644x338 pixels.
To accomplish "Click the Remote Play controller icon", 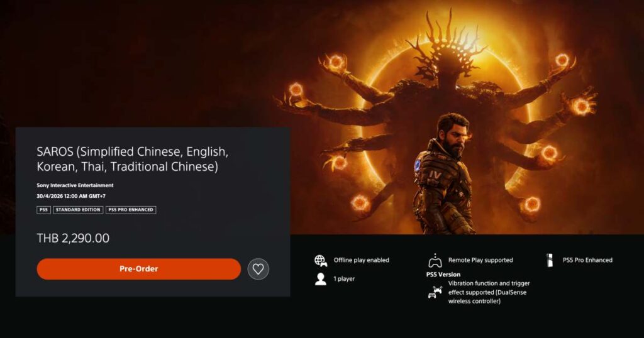I will (x=435, y=260).
